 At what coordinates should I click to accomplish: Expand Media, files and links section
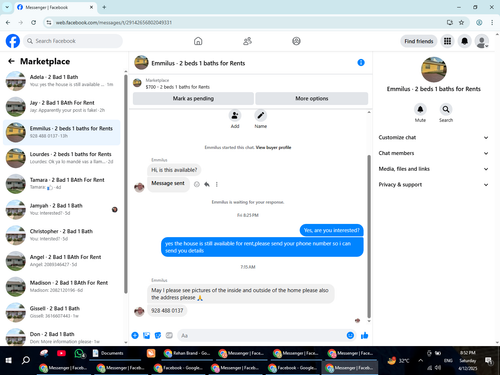pos(433,169)
